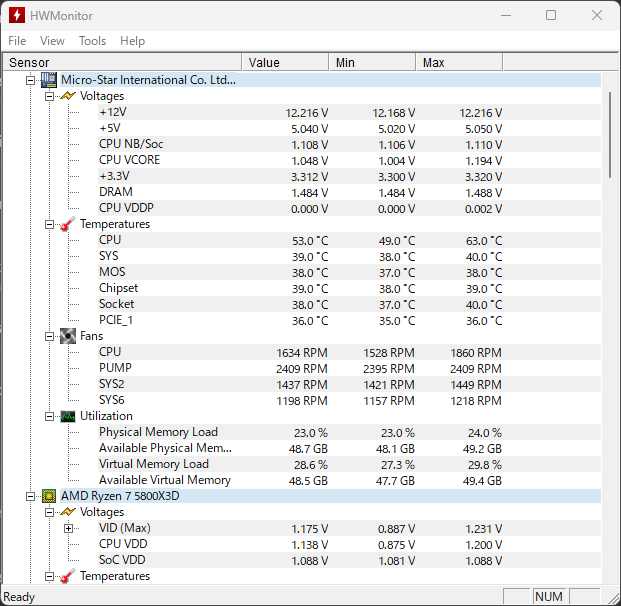Collapse the Micro-Star International tree node
Viewport: 621px width, 606px height.
coord(30,80)
